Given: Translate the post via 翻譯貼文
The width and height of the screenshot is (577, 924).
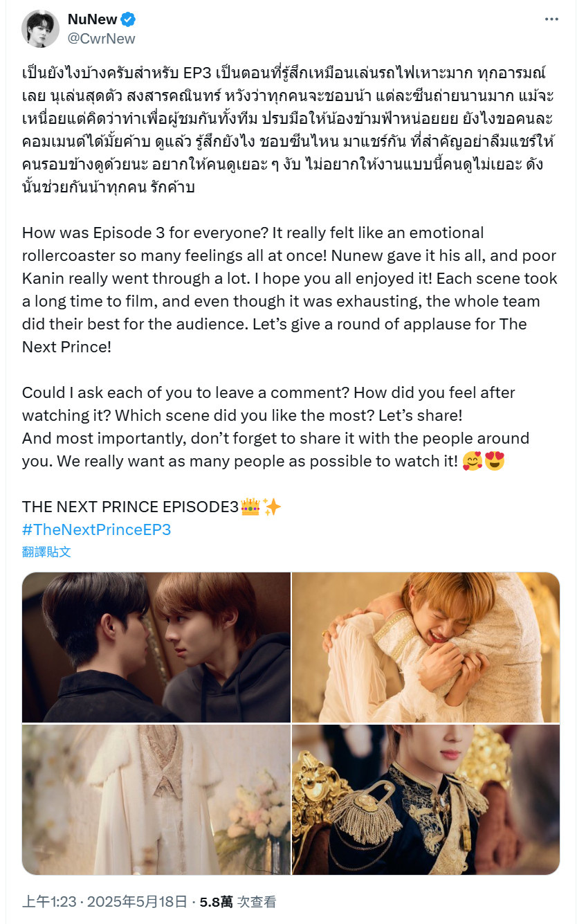Looking at the screenshot, I should coord(46,552).
